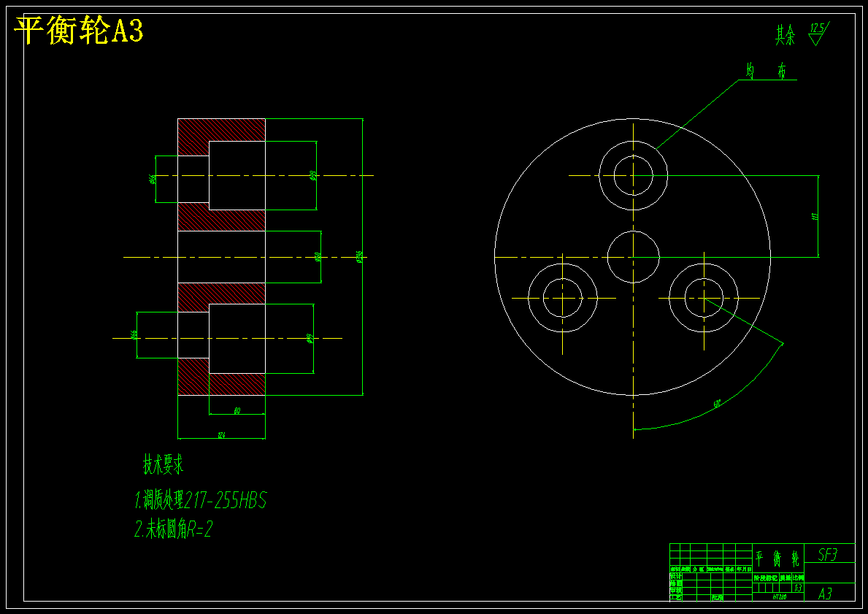Screen dimensions: 868x614
Task: Click the 阶段标记 header cell
Action: tap(766, 577)
